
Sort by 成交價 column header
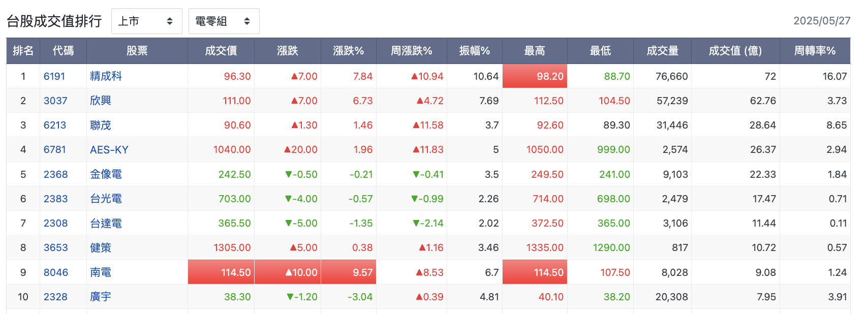(221, 51)
